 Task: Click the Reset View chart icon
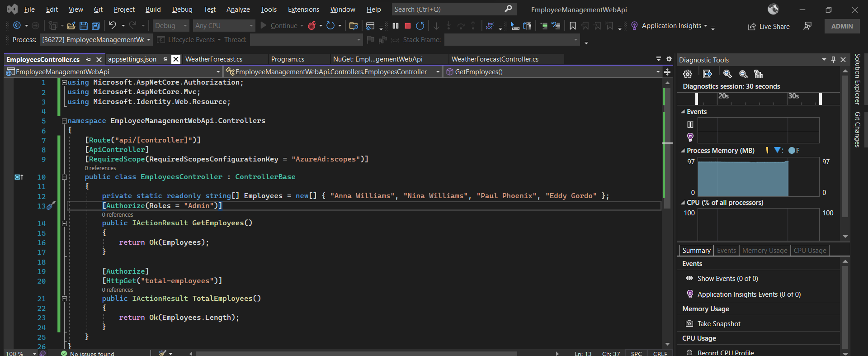pos(759,74)
